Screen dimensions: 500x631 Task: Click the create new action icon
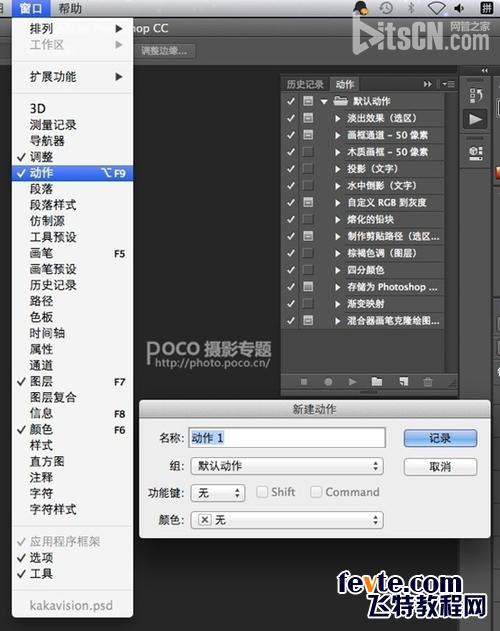click(403, 381)
